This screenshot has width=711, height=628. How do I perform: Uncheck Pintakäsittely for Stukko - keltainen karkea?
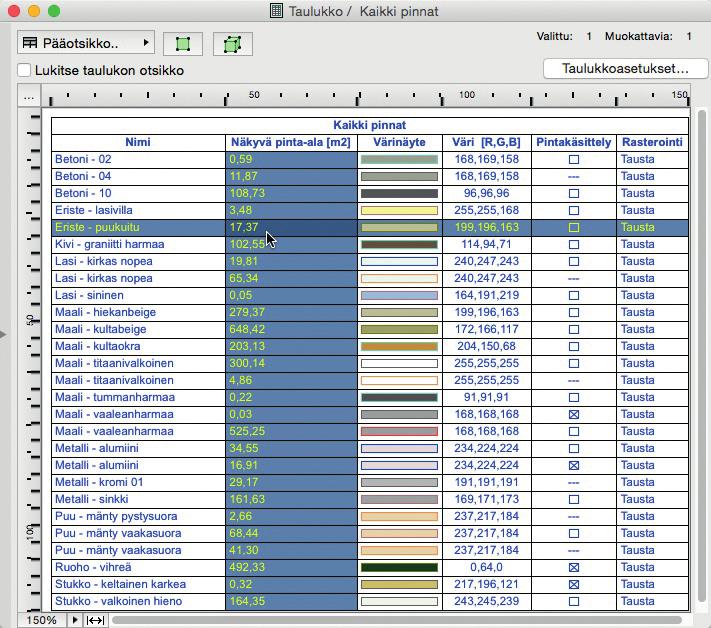[x=574, y=584]
